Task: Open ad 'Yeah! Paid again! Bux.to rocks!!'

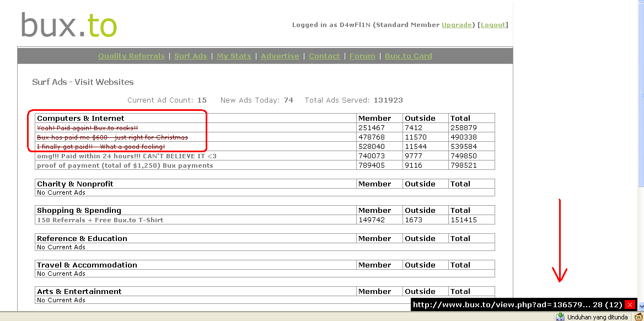Action: click(x=88, y=128)
